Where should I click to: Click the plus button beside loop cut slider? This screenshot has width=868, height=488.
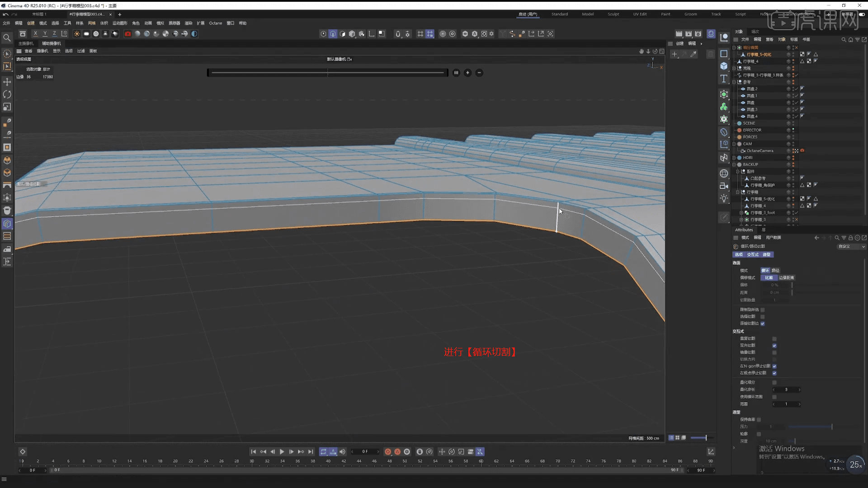click(468, 73)
